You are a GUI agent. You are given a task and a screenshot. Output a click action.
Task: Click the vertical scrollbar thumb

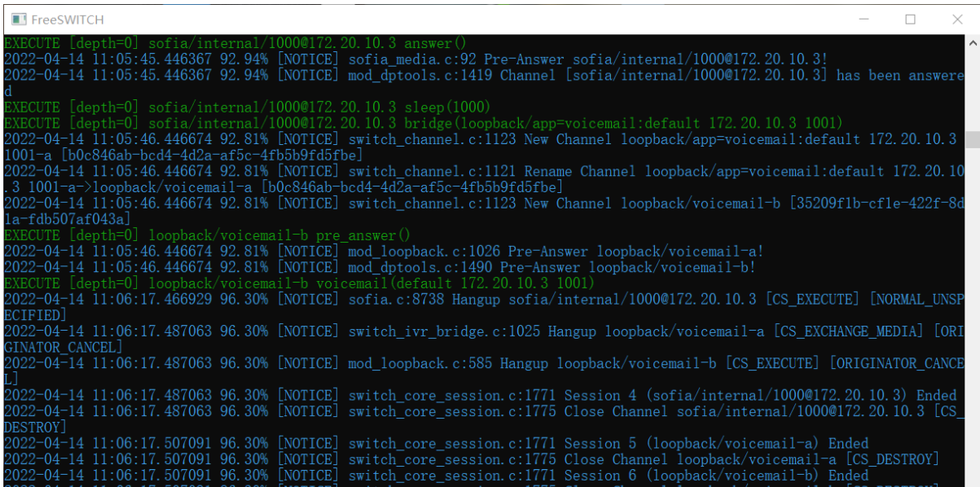(973, 139)
